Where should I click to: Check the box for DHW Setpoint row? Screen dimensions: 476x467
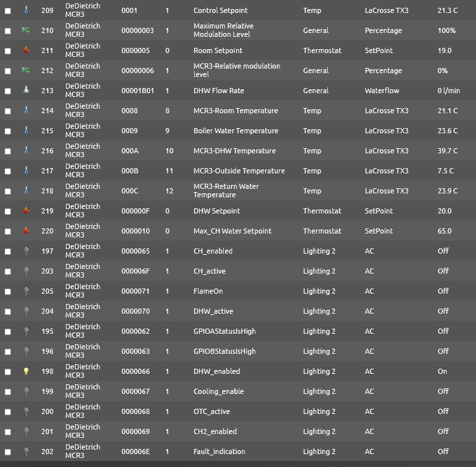click(8, 212)
